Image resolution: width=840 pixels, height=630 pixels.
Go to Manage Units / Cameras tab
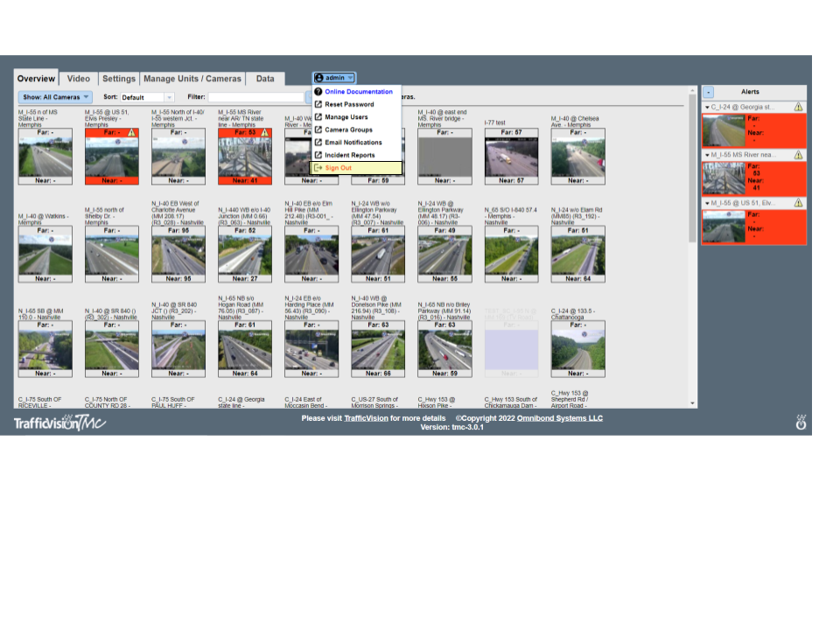(x=192, y=78)
